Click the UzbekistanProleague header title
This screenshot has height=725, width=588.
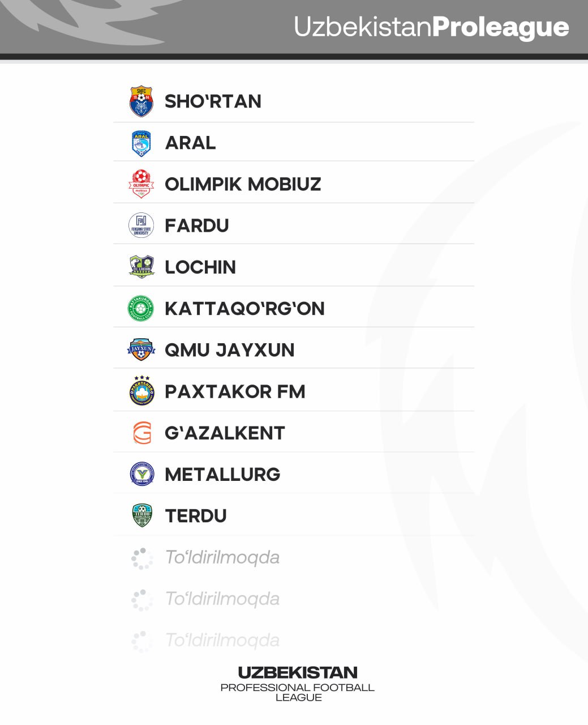(x=431, y=27)
